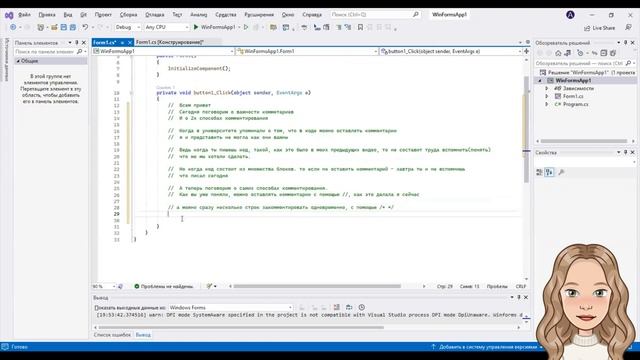Screen dimensions: 640x360
Task: Click the navigate backward toolbar icon
Action: tap(13, 27)
